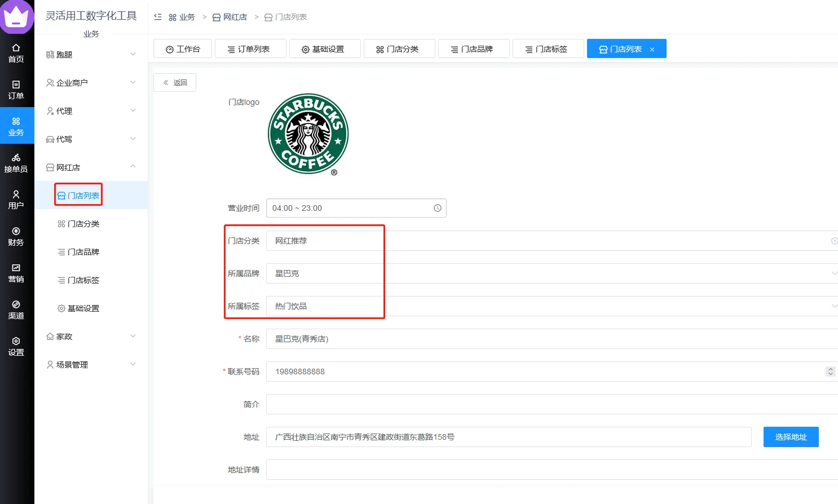Switch to the 门店品牌 tab

pos(473,49)
